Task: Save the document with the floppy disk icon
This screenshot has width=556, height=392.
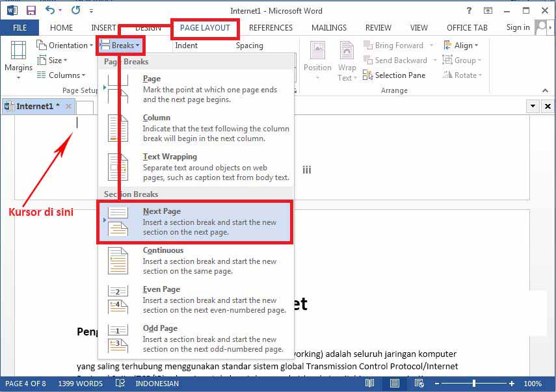Action: tap(31, 10)
